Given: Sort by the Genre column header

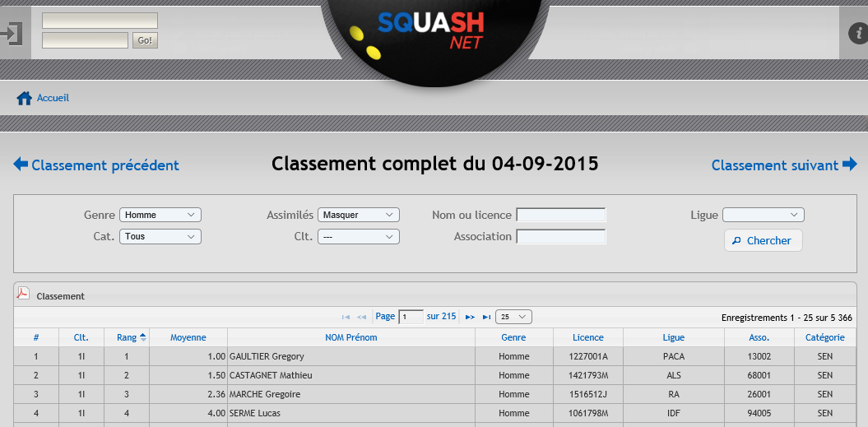Looking at the screenshot, I should pos(513,337).
